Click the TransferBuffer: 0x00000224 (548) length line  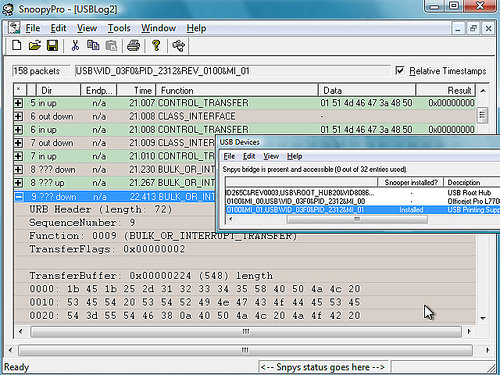151,276
